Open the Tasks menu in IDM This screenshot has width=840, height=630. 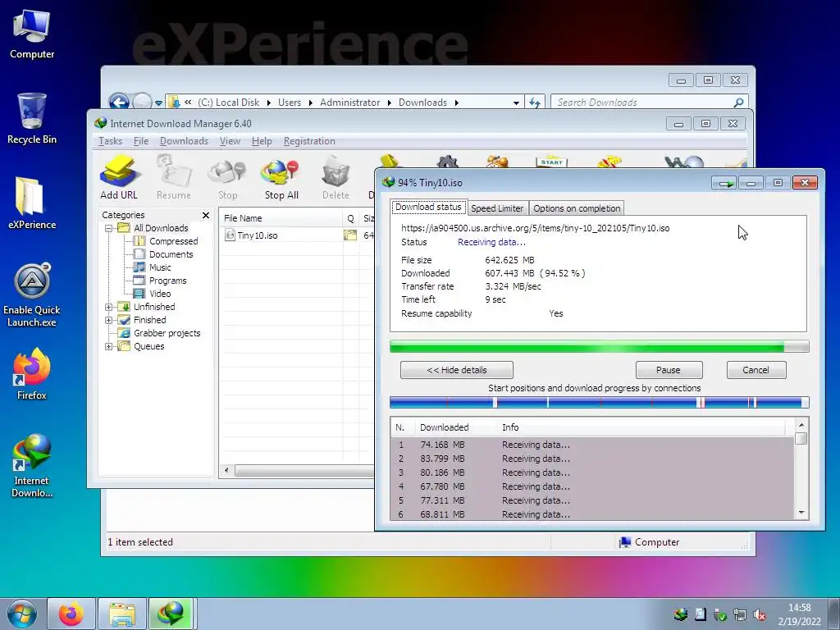coord(111,141)
